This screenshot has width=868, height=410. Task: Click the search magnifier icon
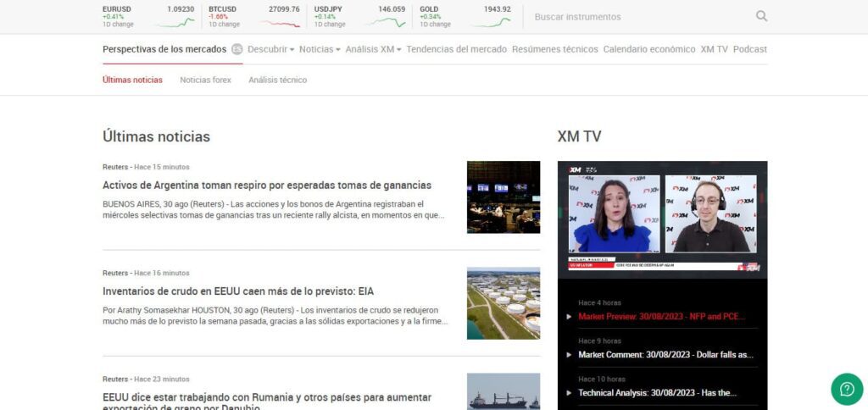tap(761, 16)
